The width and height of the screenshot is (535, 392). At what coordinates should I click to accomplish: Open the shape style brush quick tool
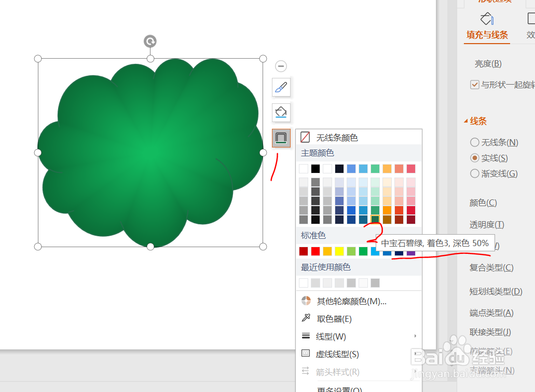pos(281,87)
